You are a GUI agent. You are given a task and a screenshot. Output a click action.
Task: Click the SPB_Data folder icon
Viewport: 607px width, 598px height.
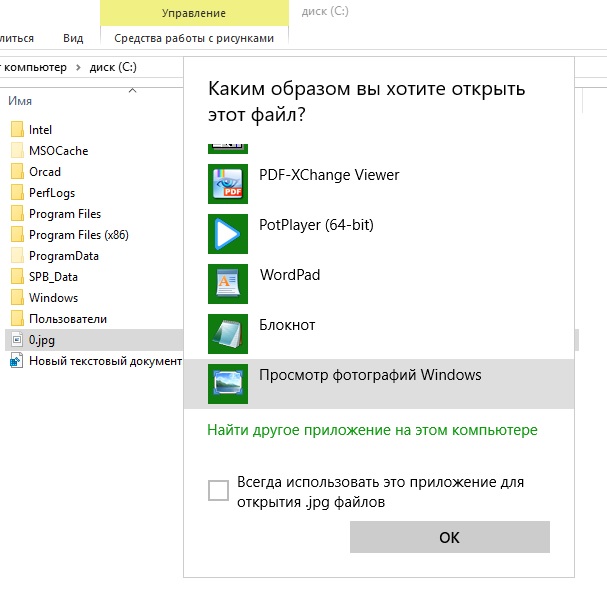tap(17, 276)
